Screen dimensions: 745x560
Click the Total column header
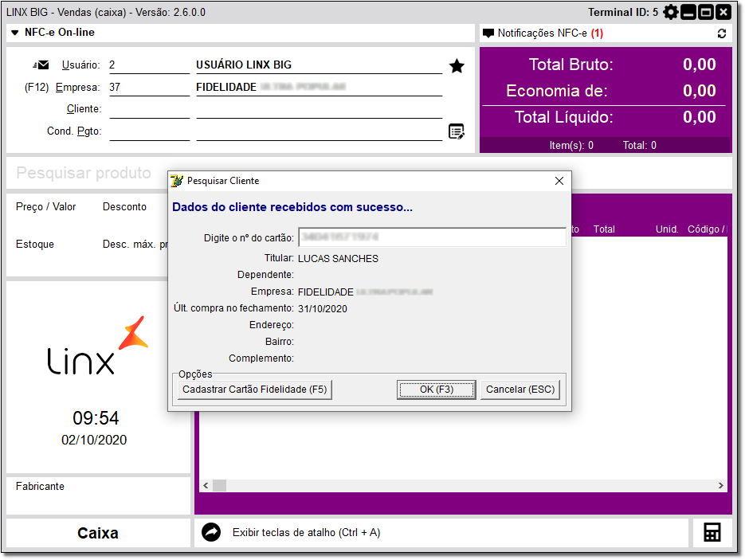pos(604,229)
